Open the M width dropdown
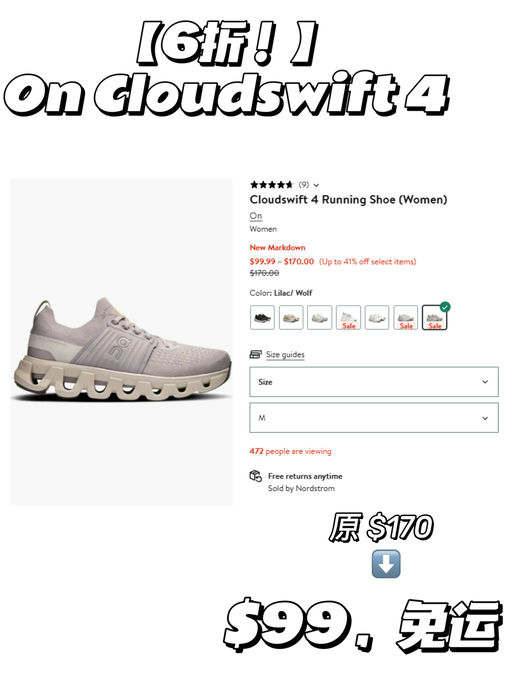This screenshot has height=683, width=512. [x=374, y=418]
